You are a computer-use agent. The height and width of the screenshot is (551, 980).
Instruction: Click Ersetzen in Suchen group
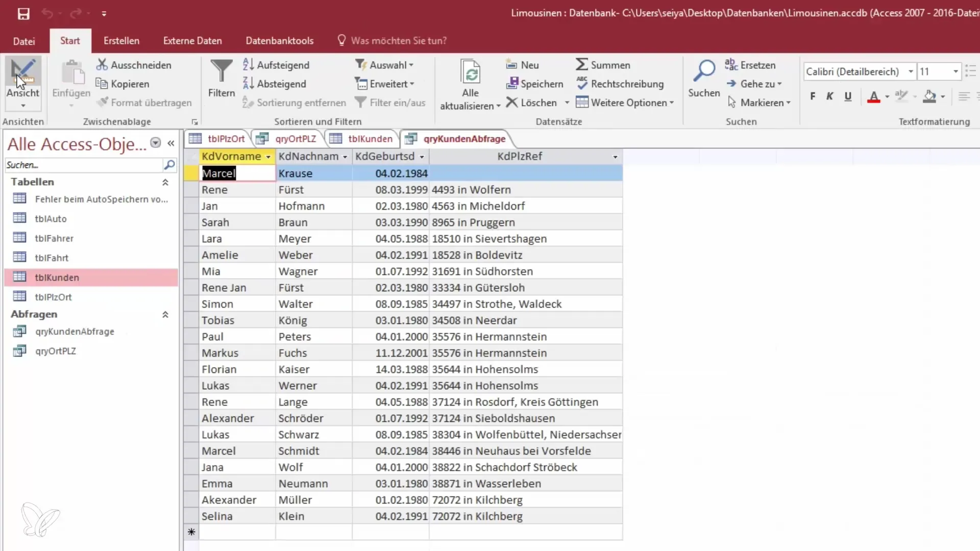(750, 65)
